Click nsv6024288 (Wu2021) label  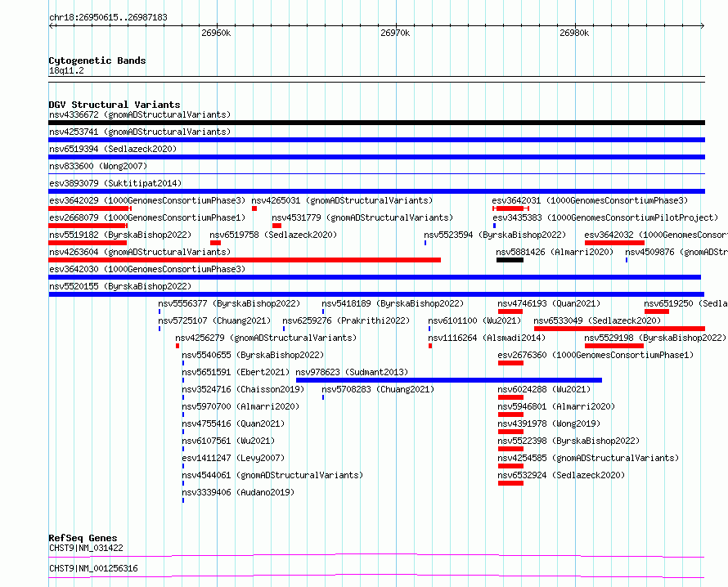[544, 389]
